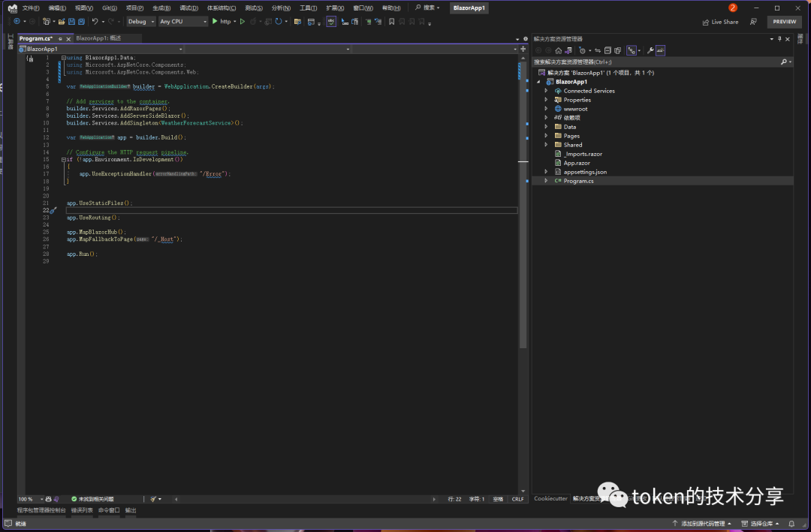The width and height of the screenshot is (811, 532).
Task: Open the 输出 panel tab
Action: (x=131, y=510)
